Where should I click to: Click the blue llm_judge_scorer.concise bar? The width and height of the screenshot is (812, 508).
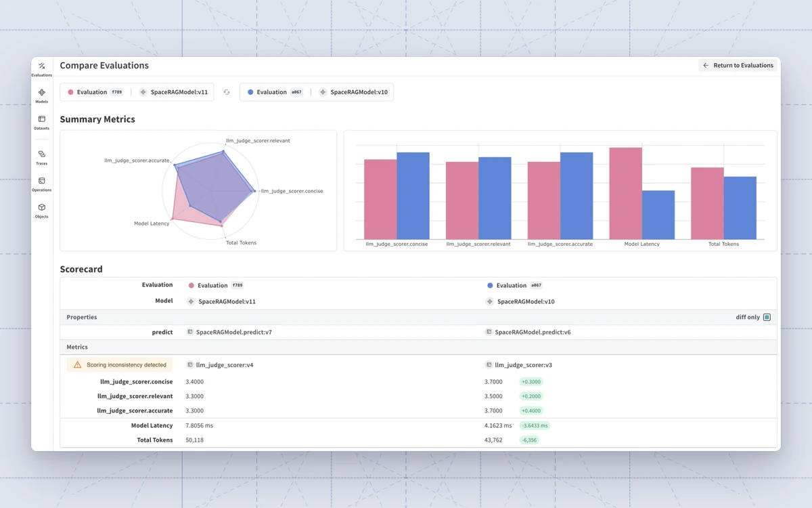[413, 196]
